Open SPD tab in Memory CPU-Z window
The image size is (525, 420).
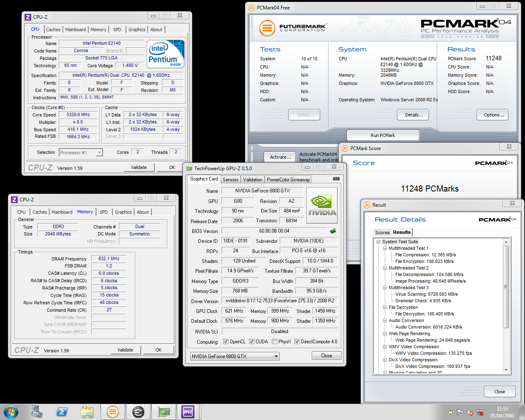104,212
